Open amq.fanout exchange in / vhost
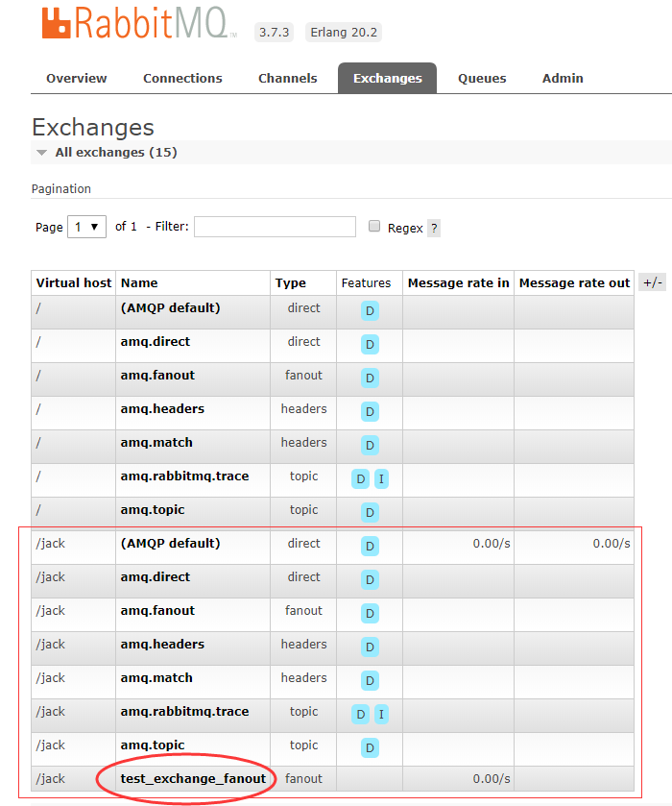The width and height of the screenshot is (672, 806). tap(157, 376)
